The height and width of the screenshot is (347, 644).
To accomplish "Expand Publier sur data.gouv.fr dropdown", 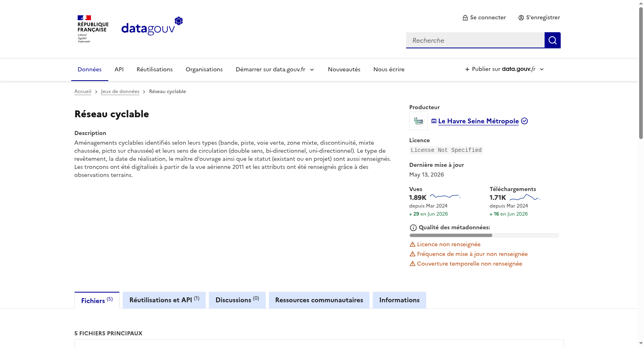I will click(504, 69).
